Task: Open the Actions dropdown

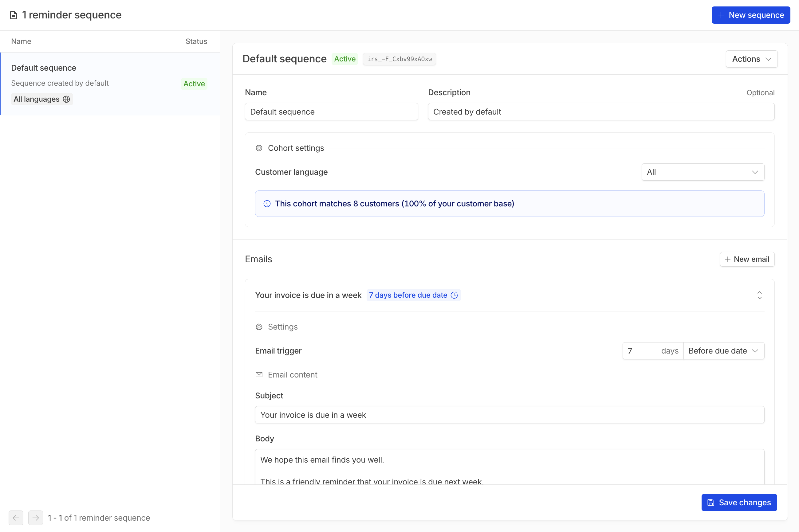Action: [x=751, y=59]
